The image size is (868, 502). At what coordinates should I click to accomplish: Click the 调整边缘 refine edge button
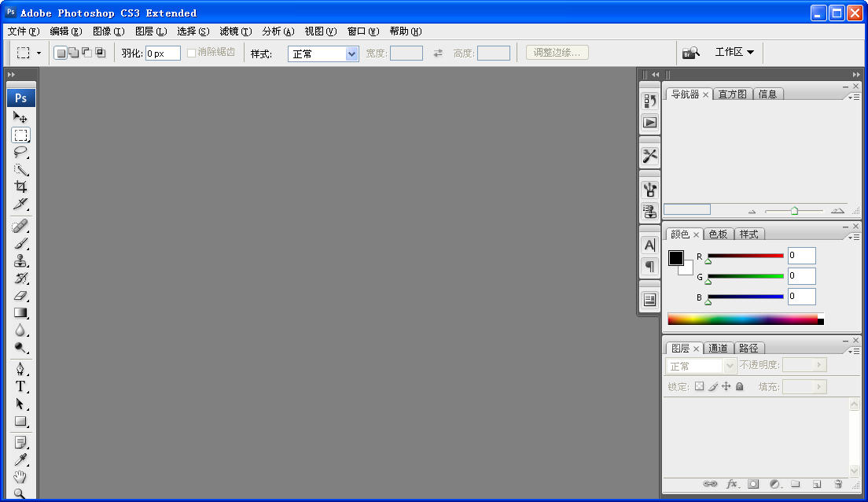point(557,53)
